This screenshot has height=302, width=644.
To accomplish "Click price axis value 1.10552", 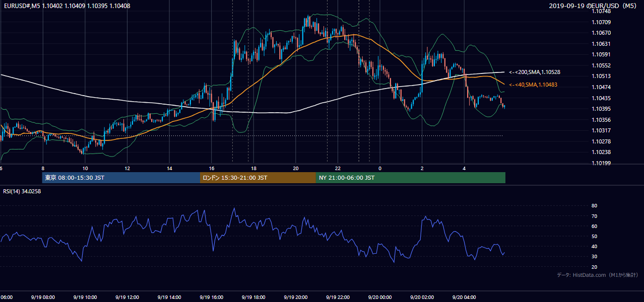I will click(x=601, y=65).
